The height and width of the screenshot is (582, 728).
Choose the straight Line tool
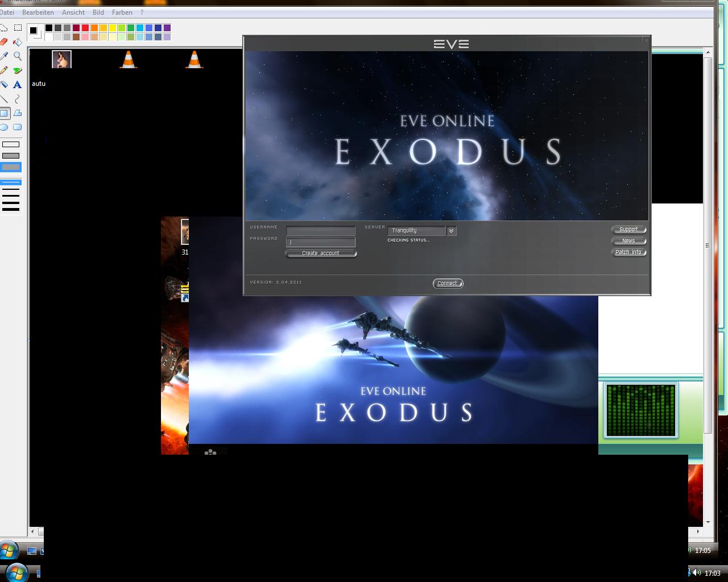4,98
